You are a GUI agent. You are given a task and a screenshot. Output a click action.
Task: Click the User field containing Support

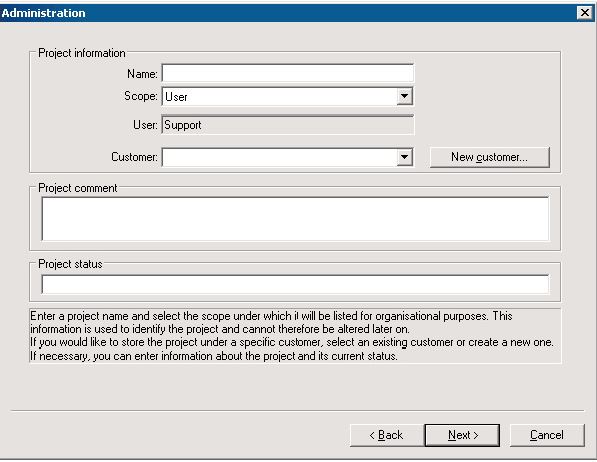287,125
